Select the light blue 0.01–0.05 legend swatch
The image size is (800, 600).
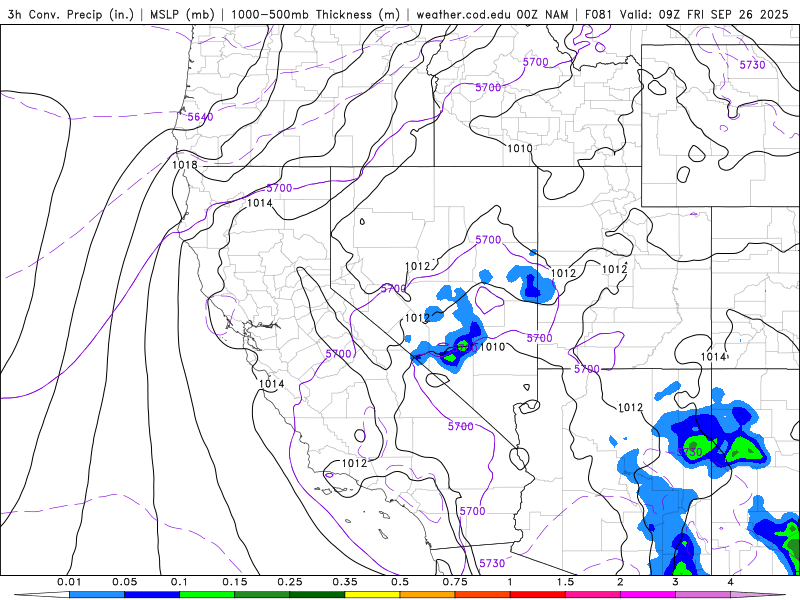coord(97,595)
